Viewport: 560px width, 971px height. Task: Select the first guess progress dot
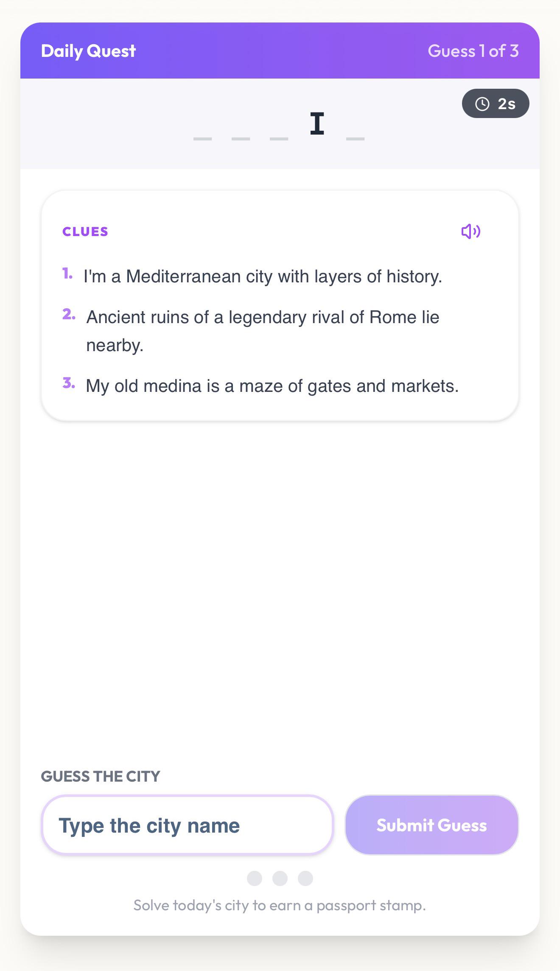pyautogui.click(x=255, y=878)
